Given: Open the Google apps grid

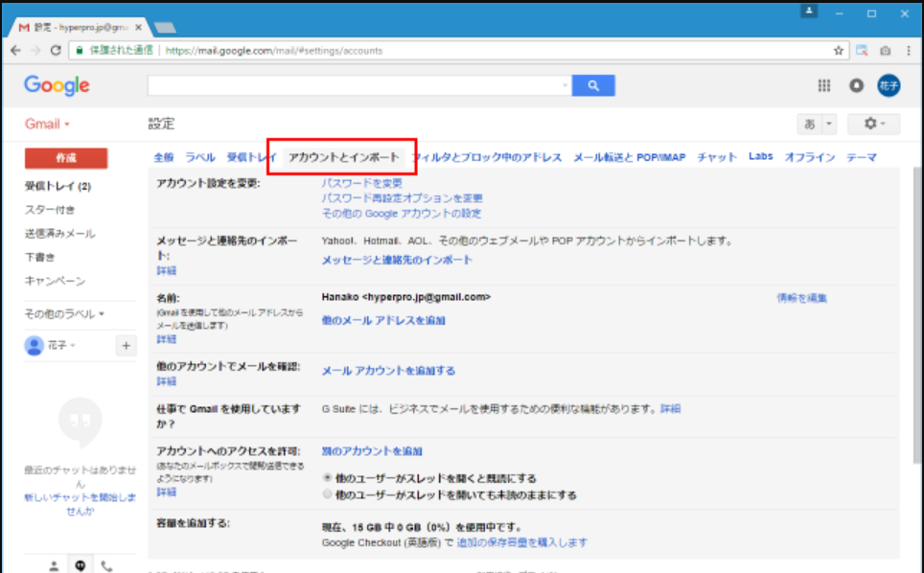Looking at the screenshot, I should pyautogui.click(x=823, y=85).
